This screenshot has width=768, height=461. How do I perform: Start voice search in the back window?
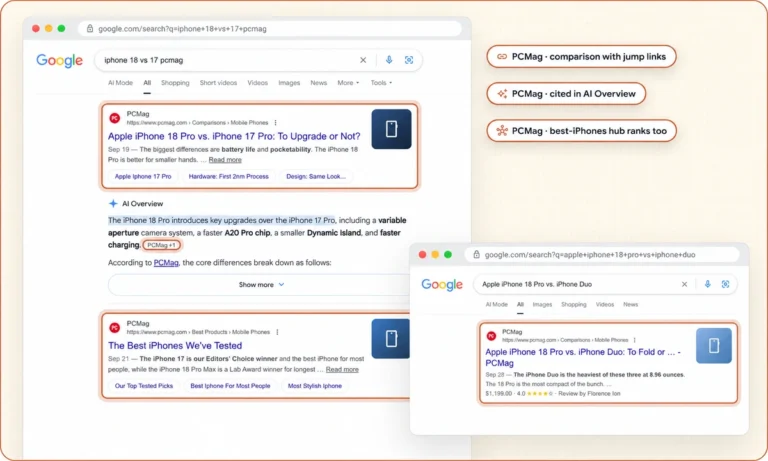(389, 60)
